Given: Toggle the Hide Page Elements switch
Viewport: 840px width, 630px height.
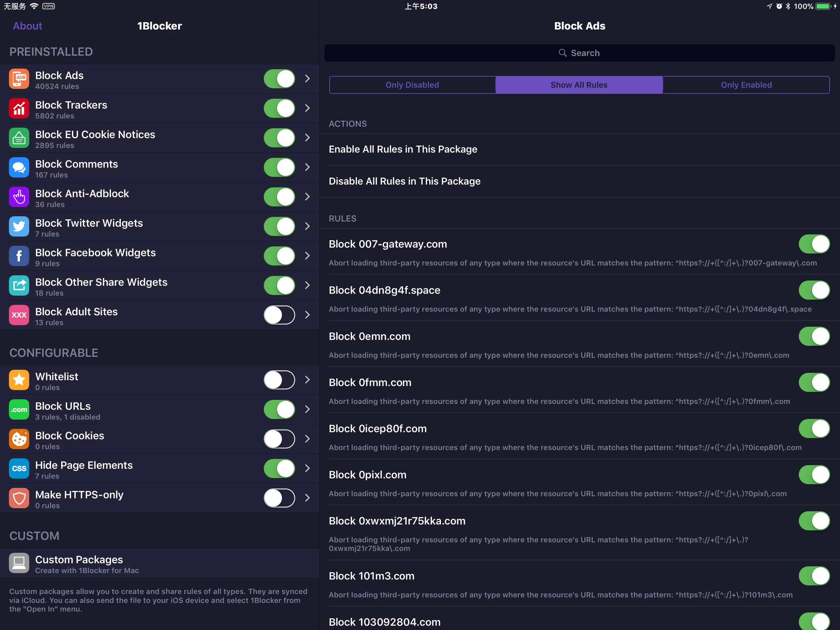Looking at the screenshot, I should point(279,469).
